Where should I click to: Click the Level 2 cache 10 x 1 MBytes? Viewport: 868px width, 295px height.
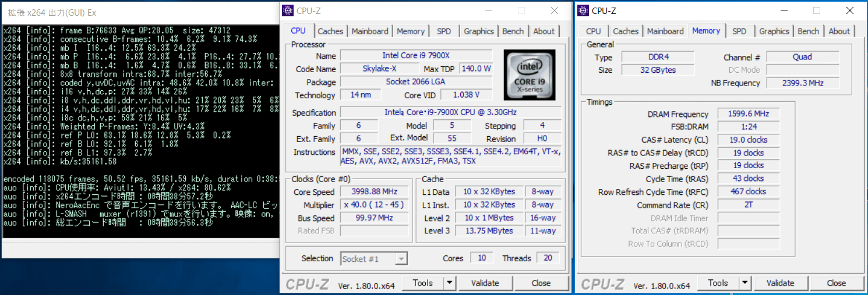488,218
